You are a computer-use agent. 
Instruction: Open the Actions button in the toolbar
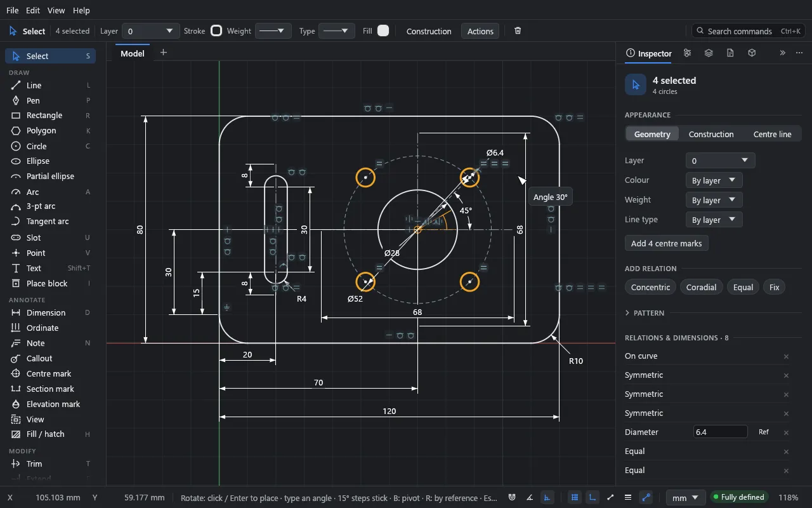click(x=480, y=31)
